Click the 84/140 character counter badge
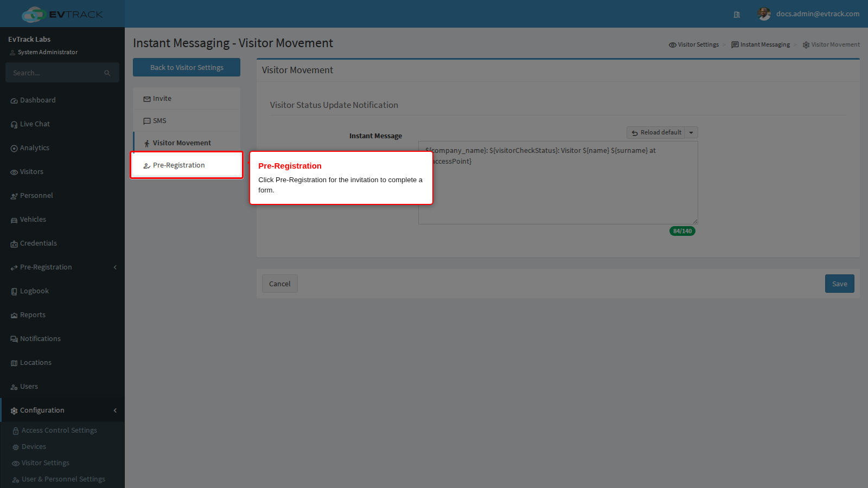Screen dimensions: 868x488 (x=682, y=231)
